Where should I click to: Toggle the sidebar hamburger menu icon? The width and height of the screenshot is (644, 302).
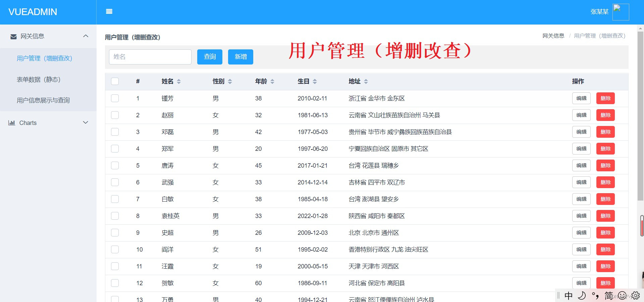[109, 11]
